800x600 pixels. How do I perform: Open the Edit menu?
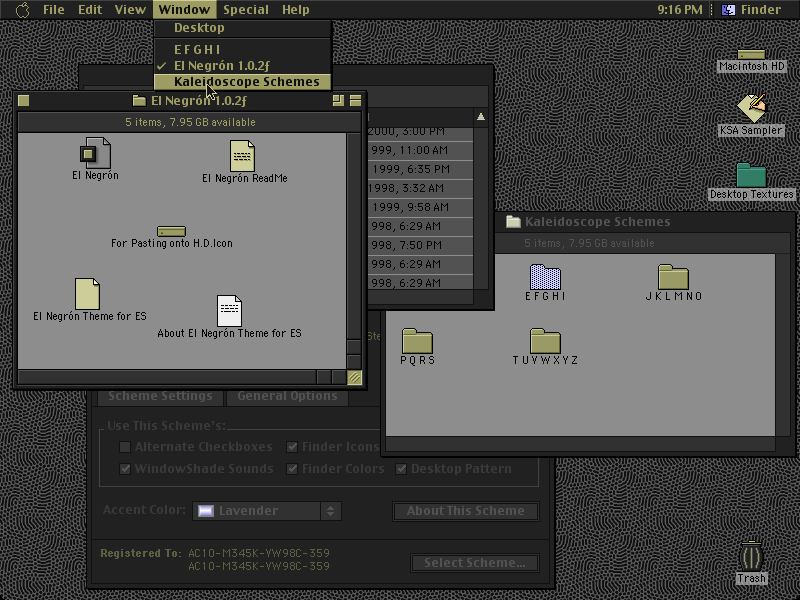90,10
